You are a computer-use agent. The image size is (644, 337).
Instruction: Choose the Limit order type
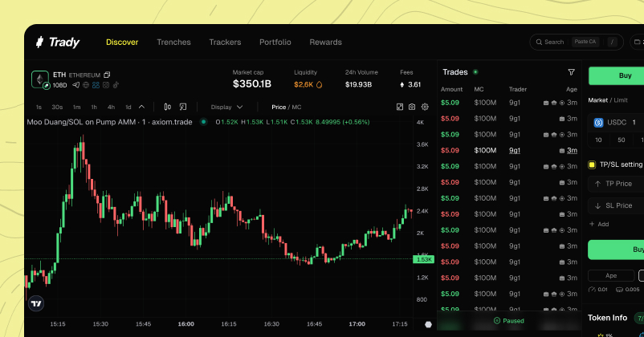tap(621, 100)
